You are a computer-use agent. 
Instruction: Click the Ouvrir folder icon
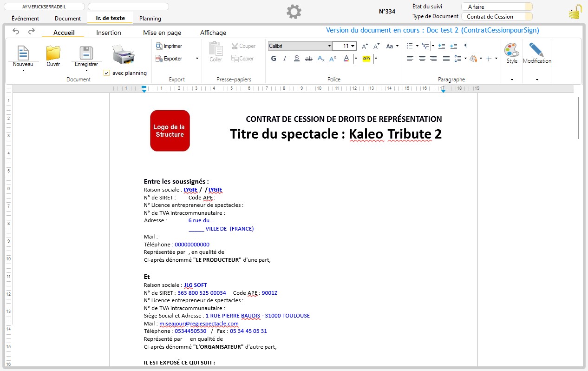click(x=53, y=53)
